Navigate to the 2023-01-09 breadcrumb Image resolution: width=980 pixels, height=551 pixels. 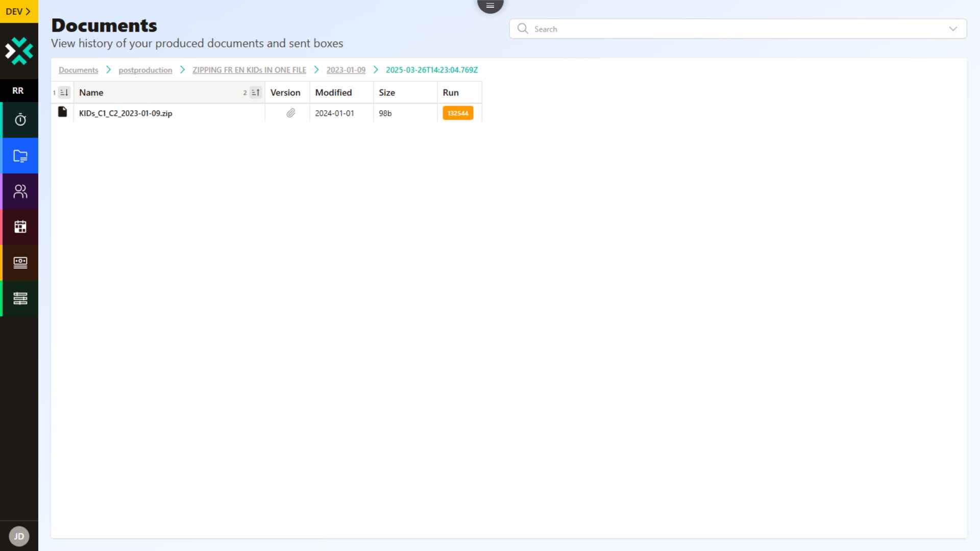tap(346, 70)
